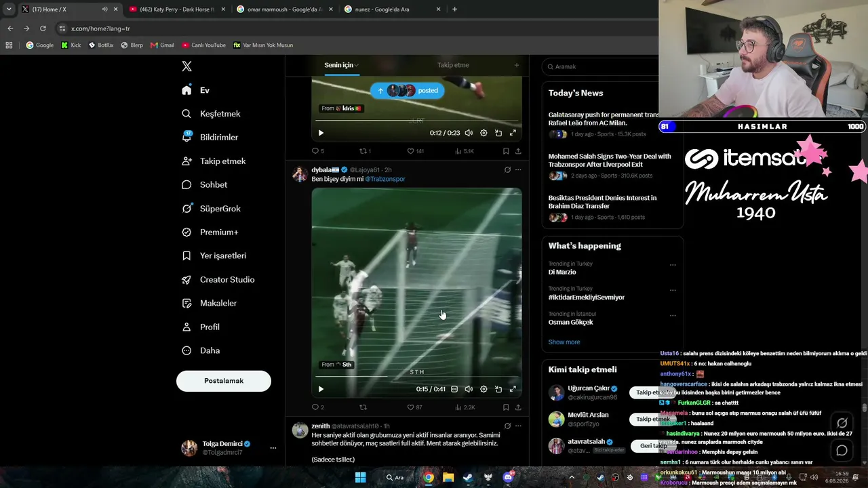
Task: Open the Kick bookmark
Action: (71, 45)
